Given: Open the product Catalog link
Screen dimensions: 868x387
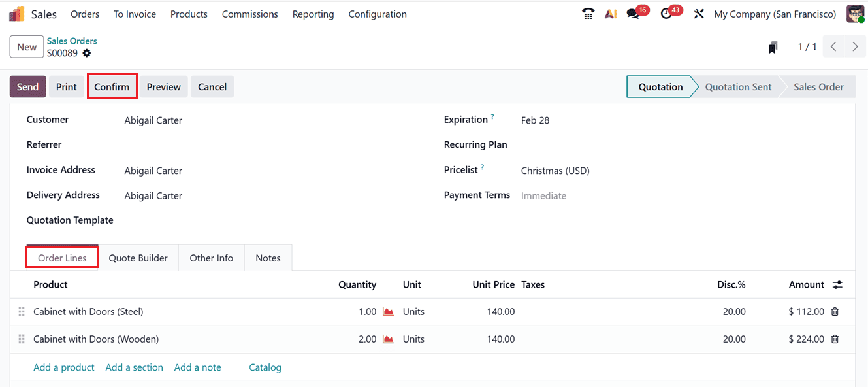Looking at the screenshot, I should 265,367.
